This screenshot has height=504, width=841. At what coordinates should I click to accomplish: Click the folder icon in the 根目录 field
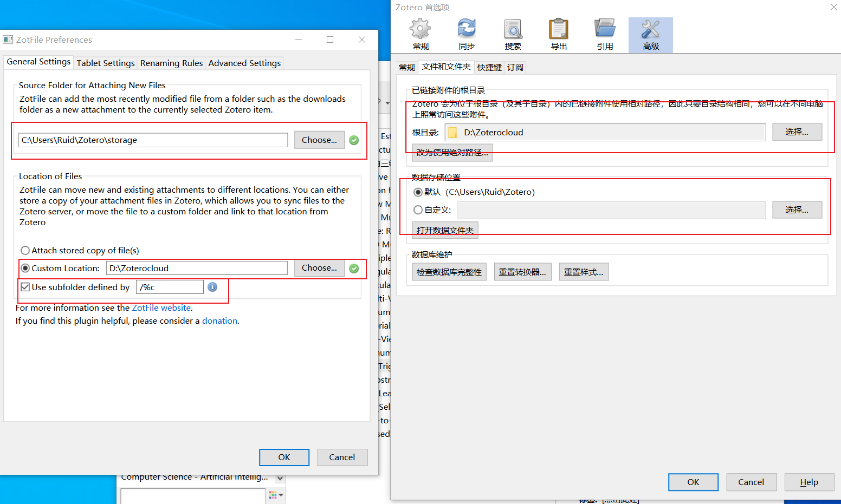click(452, 133)
